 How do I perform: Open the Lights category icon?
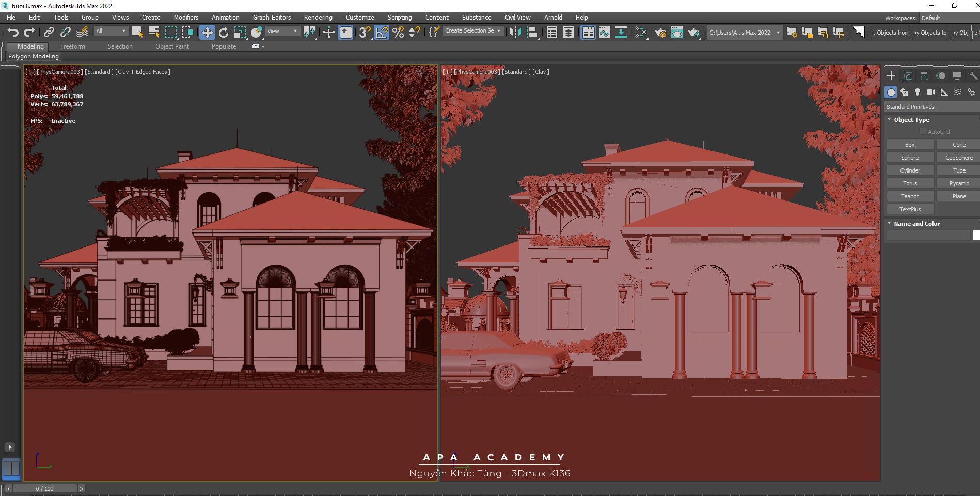(917, 92)
